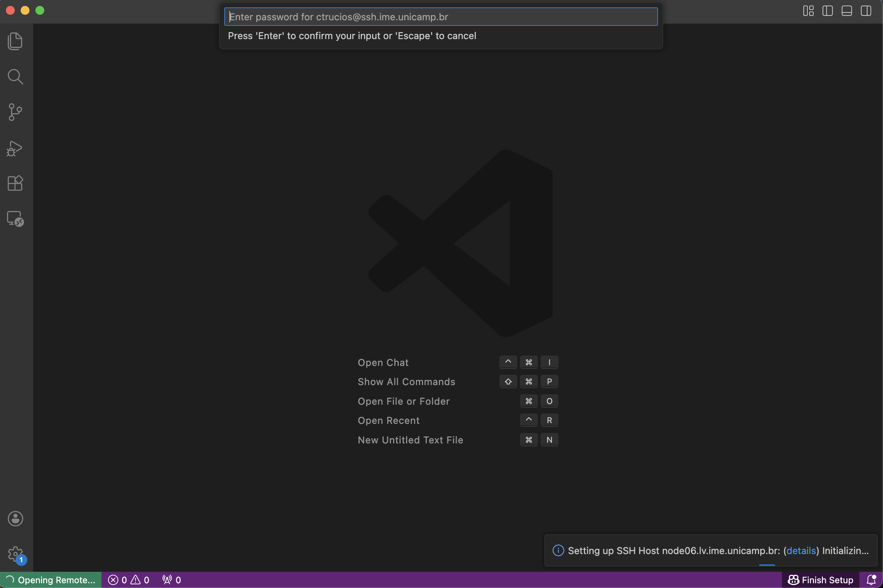The width and height of the screenshot is (883, 588).
Task: Toggle the Primary Side Bar layout button
Action: coord(827,11)
